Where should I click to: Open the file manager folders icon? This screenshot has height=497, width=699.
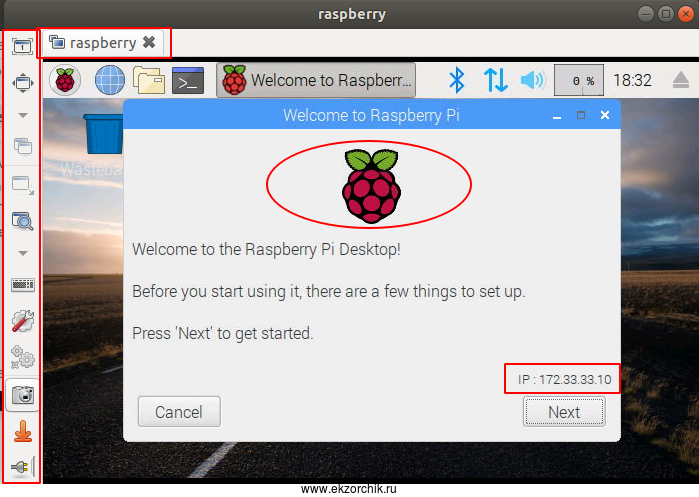tap(149, 80)
